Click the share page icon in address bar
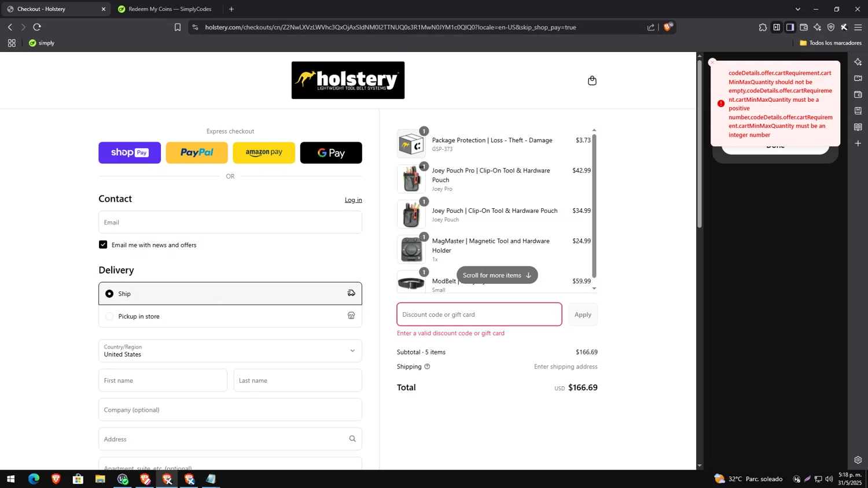The width and height of the screenshot is (868, 488). pos(651,27)
